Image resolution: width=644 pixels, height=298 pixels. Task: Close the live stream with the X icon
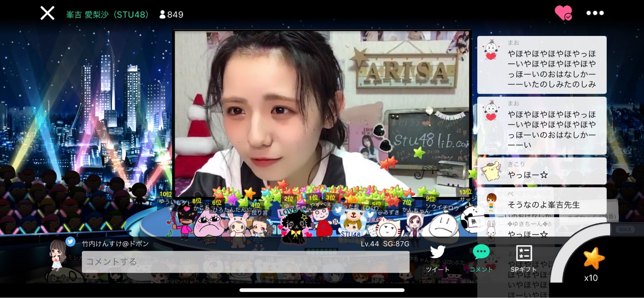point(47,13)
